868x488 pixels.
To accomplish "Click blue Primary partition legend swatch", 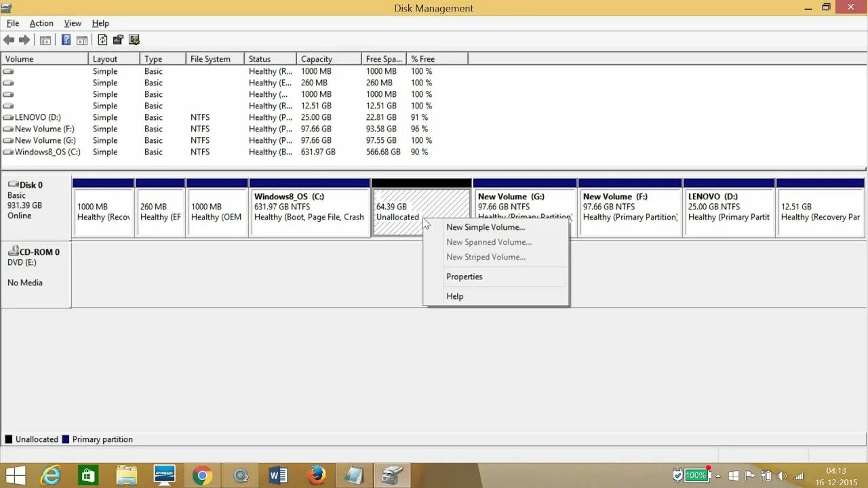I will tap(66, 439).
